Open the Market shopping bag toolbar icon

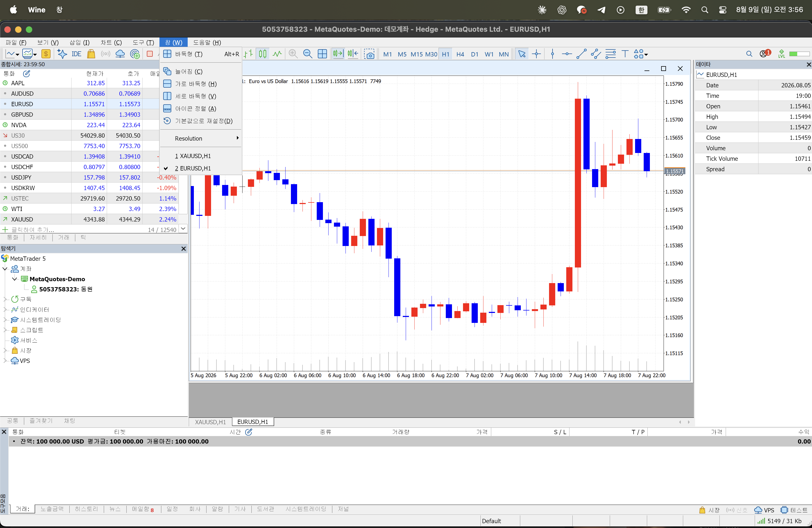(x=91, y=54)
